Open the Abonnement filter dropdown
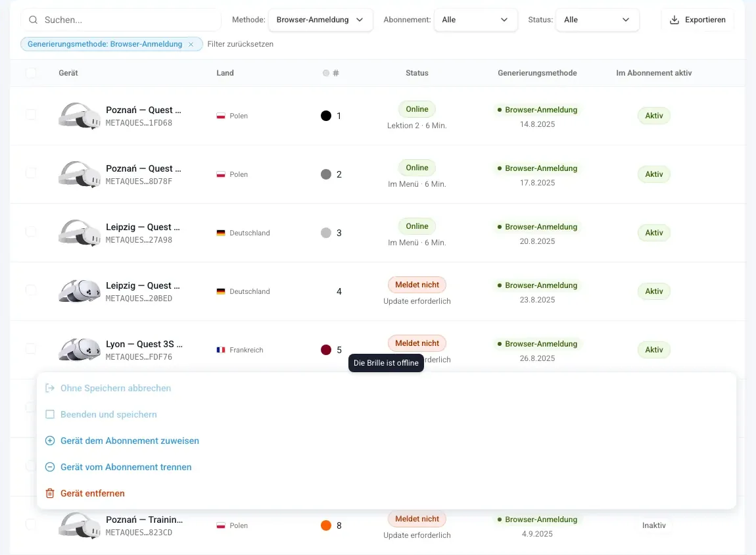Screen dimensions: 756x555 click(x=475, y=20)
